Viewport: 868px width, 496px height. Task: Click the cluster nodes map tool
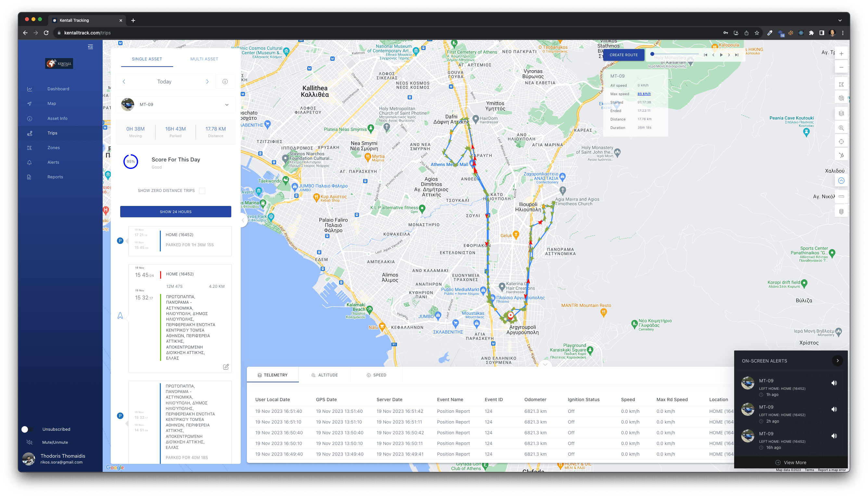point(841,155)
